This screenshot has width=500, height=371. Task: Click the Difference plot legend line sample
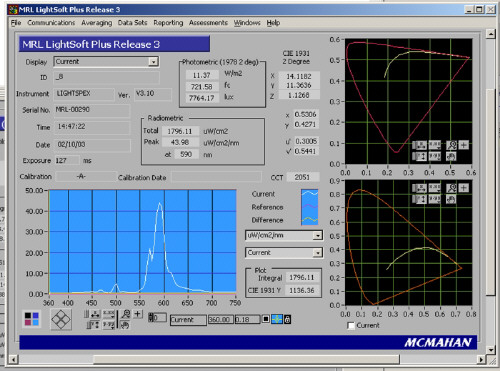[310, 219]
